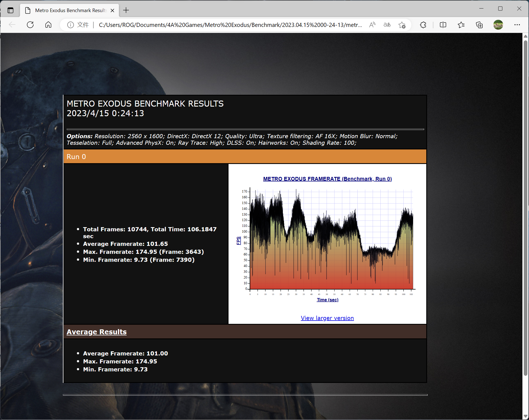Image resolution: width=529 pixels, height=420 pixels.
Task: Open the Metro Exodus Framerate chart title link
Action: pos(327,179)
